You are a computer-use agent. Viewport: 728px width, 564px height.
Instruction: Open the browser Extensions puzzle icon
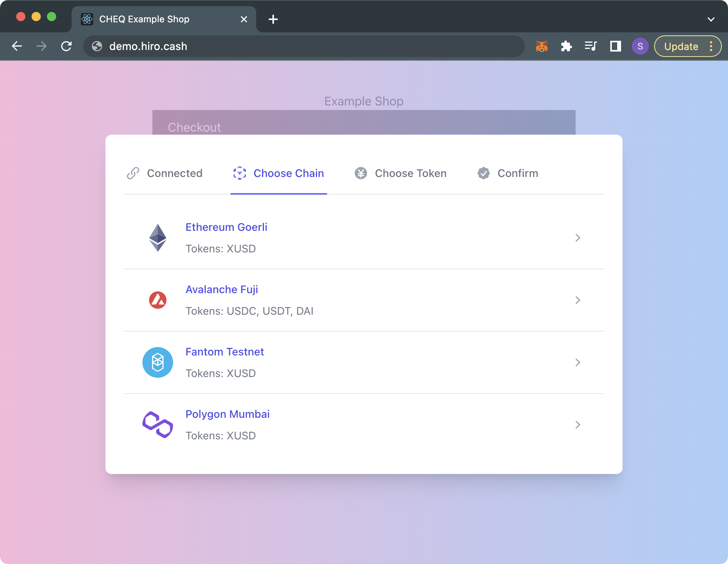pyautogui.click(x=566, y=47)
